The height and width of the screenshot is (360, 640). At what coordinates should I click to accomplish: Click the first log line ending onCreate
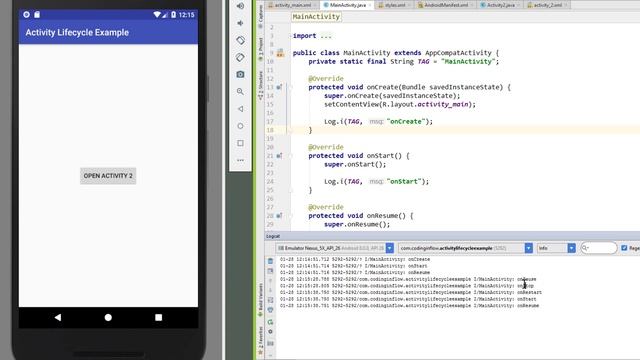pyautogui.click(x=355, y=259)
